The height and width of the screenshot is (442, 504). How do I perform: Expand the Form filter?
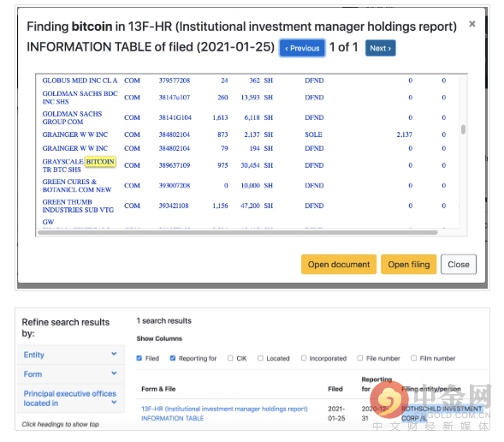71,373
